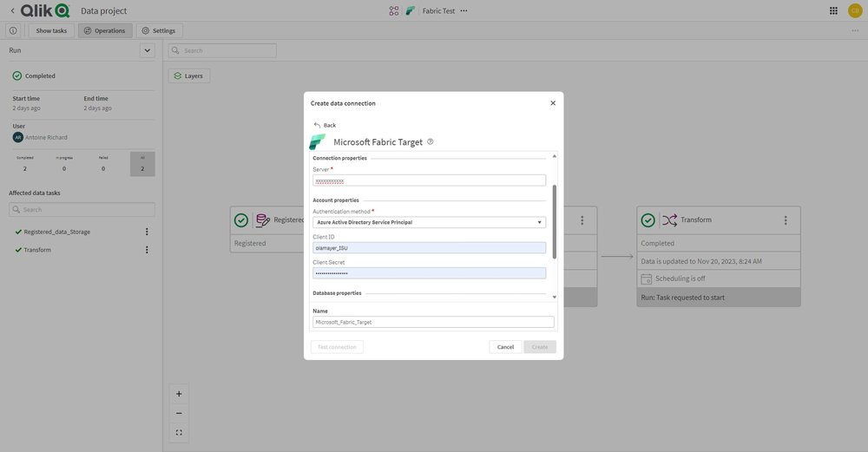Fit the canvas to screen
This screenshot has height=452, width=868.
(179, 433)
